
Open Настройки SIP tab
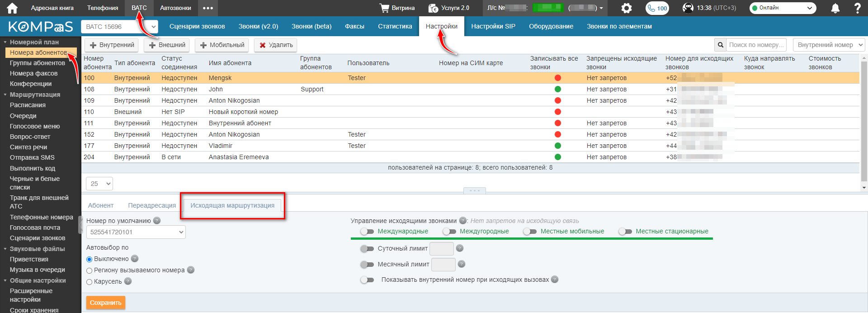(493, 26)
